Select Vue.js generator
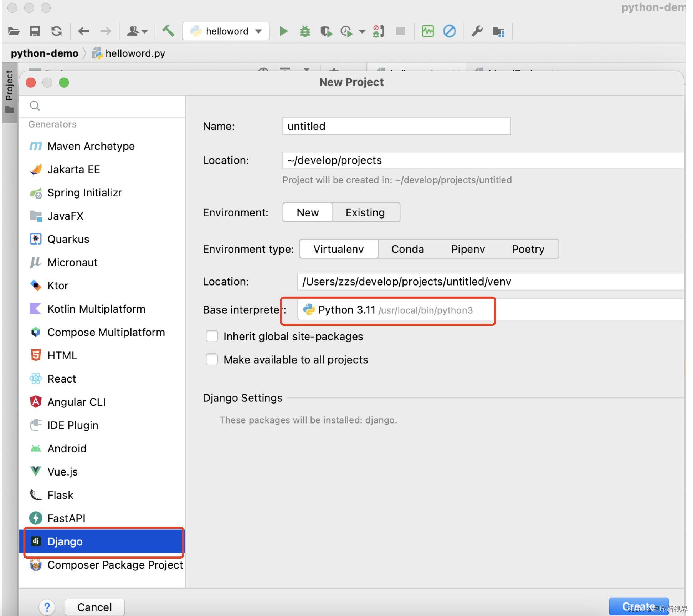Viewport: 693px width, 616px height. point(102,472)
